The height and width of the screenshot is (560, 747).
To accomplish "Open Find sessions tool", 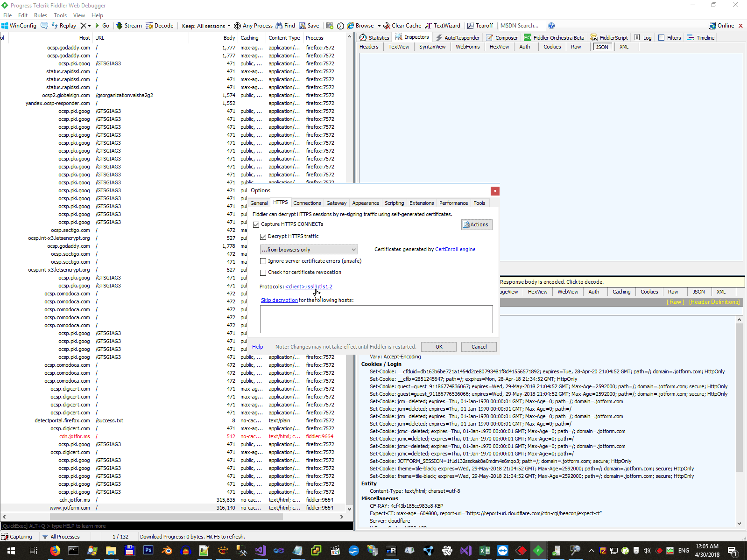I will click(x=285, y=26).
